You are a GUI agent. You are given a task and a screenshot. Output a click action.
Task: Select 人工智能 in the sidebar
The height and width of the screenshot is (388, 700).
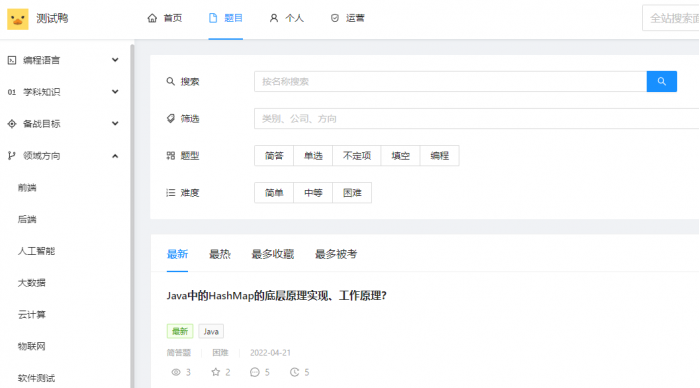click(x=36, y=251)
